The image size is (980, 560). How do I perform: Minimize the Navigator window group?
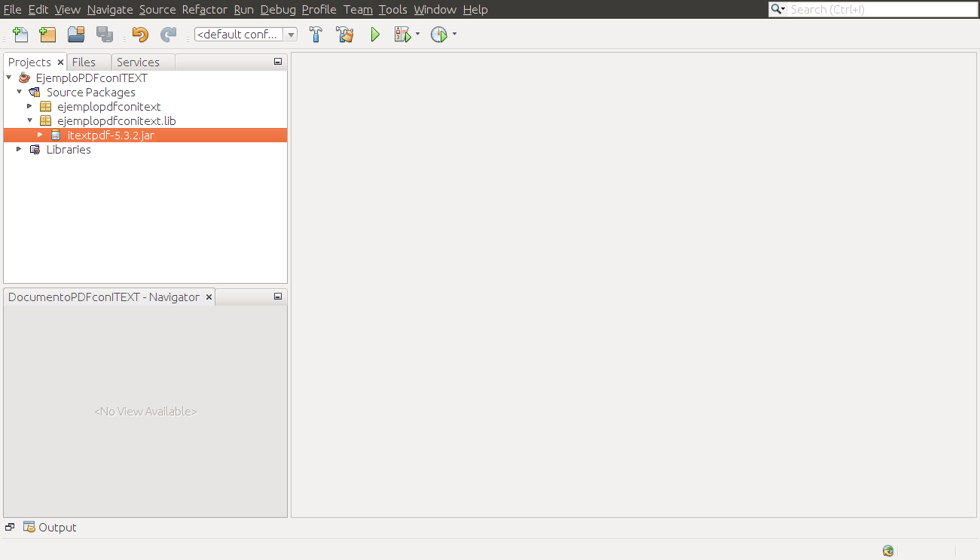[277, 296]
